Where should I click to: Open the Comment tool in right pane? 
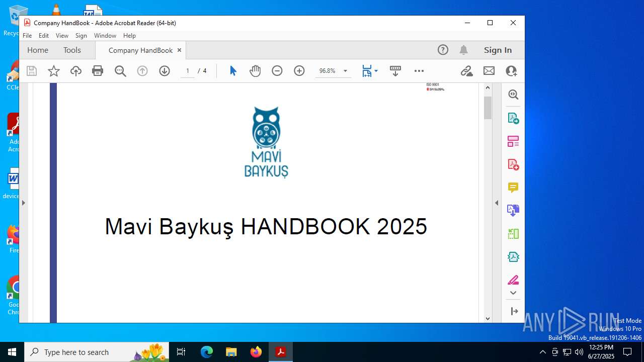(513, 188)
